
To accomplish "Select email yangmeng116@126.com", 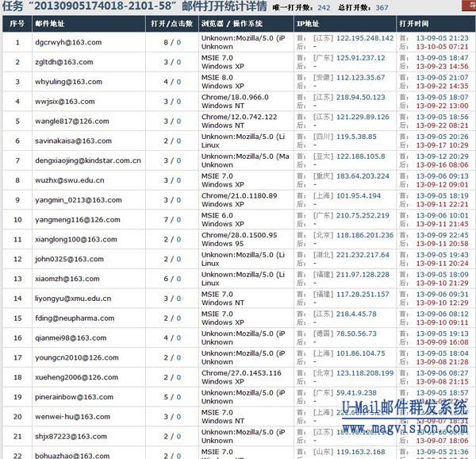I will click(78, 220).
